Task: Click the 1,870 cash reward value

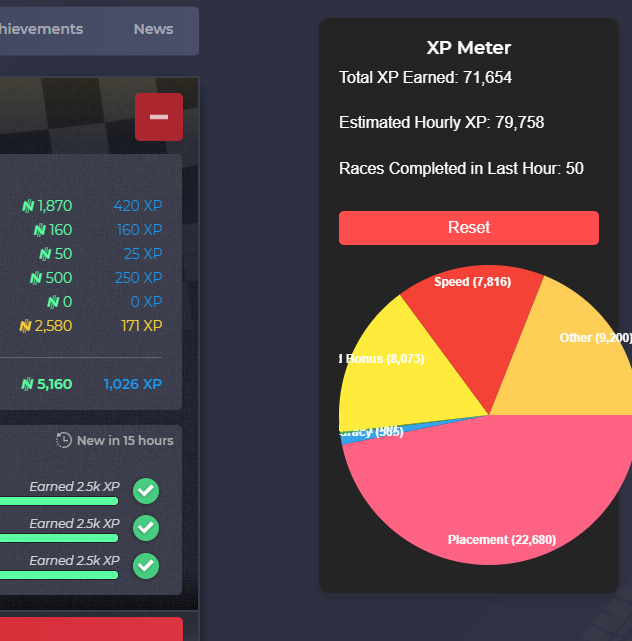Action: pyautogui.click(x=47, y=206)
